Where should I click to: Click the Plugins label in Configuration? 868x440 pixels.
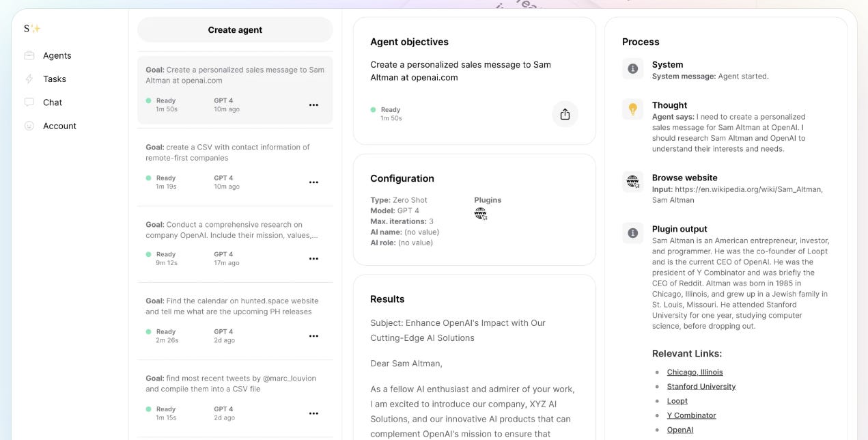[488, 200]
